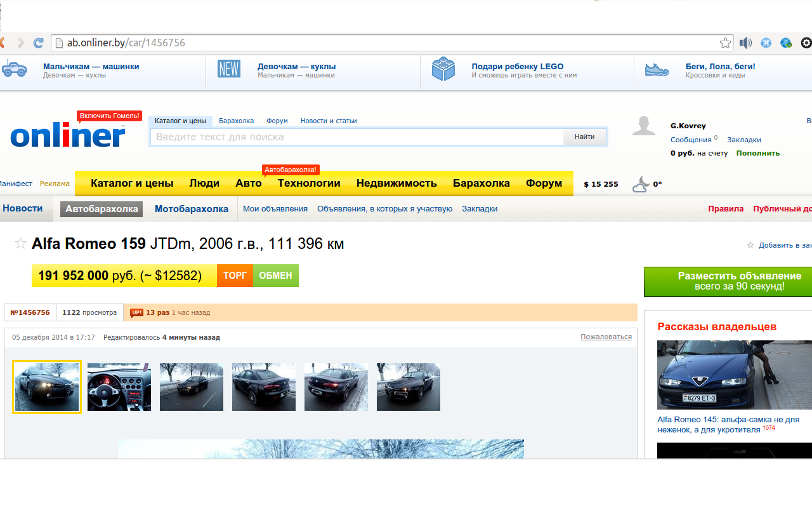
Task: Click the NEW badge banner icon
Action: click(x=228, y=69)
